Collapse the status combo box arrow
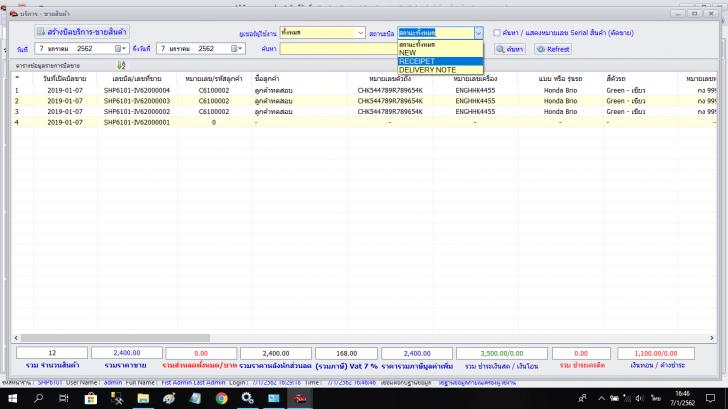Screen dimensions: 728x409 click(478, 32)
